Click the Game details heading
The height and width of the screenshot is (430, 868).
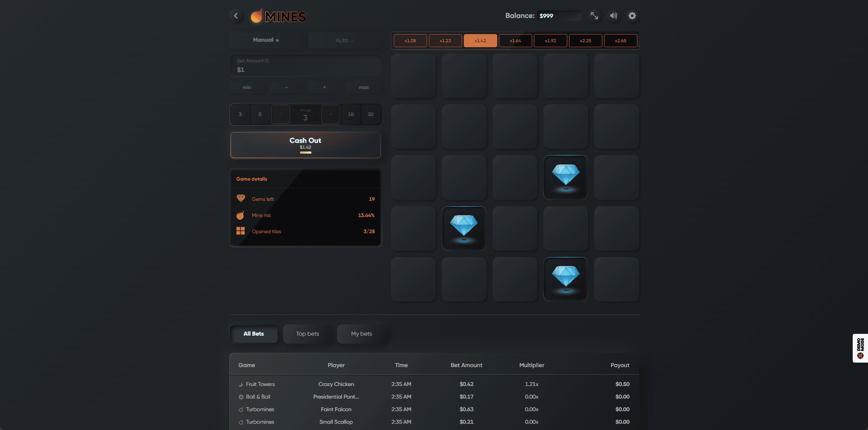pyautogui.click(x=252, y=179)
